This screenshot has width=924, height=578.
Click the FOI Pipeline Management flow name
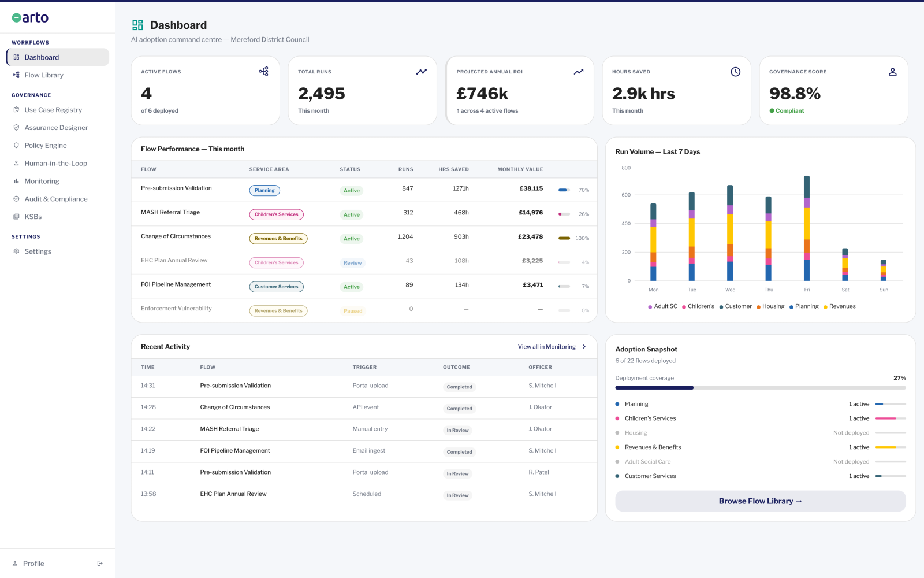[176, 284]
